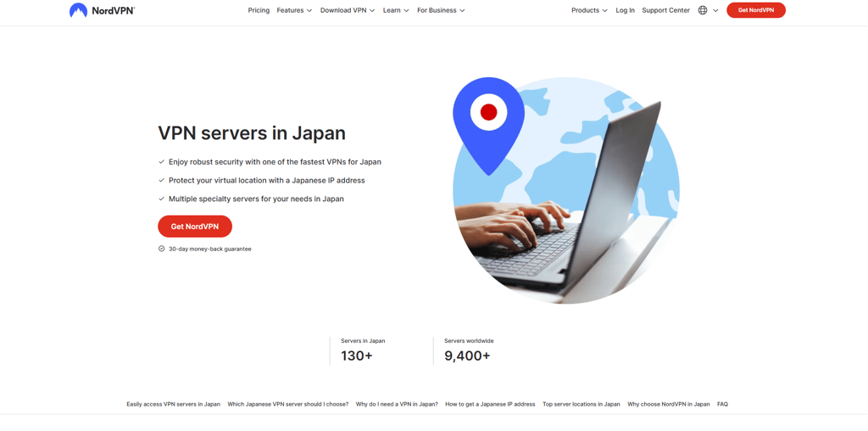Click the '9,400+' servers worldwide figure
Image resolution: width=868 pixels, height=431 pixels.
point(467,355)
